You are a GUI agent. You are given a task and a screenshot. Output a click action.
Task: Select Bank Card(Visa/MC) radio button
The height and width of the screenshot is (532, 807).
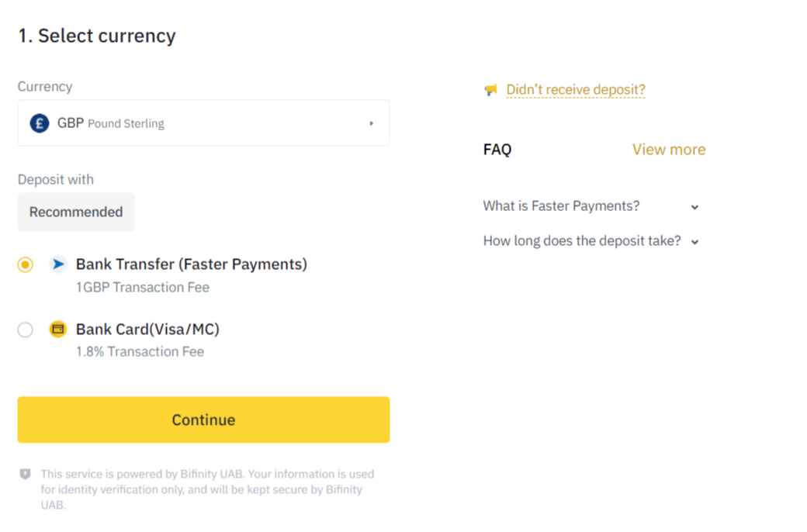click(x=25, y=330)
